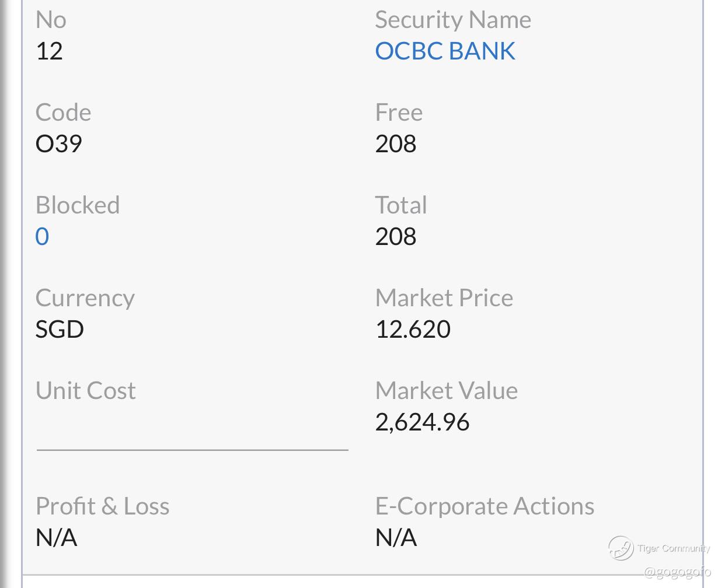This screenshot has width=725, height=588.
Task: Click the Tiger Community logo icon
Action: tap(621, 548)
